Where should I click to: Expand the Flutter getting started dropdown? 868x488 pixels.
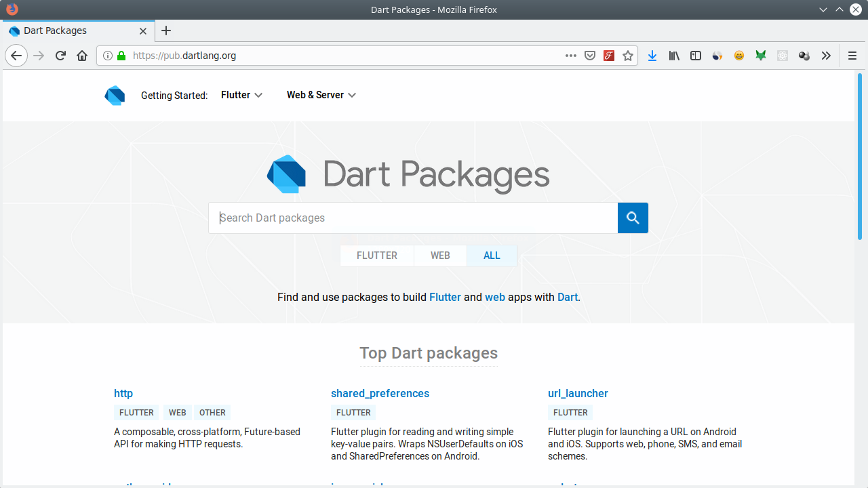pyautogui.click(x=241, y=95)
